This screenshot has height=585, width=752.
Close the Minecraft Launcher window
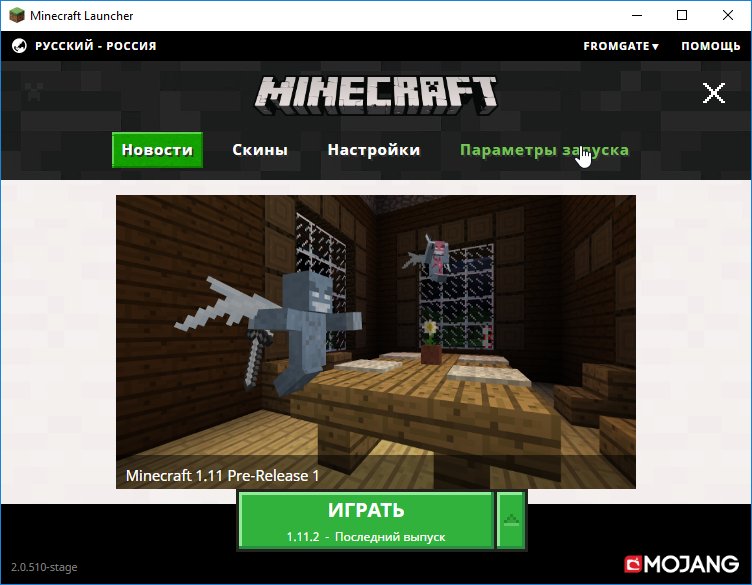[x=728, y=15]
